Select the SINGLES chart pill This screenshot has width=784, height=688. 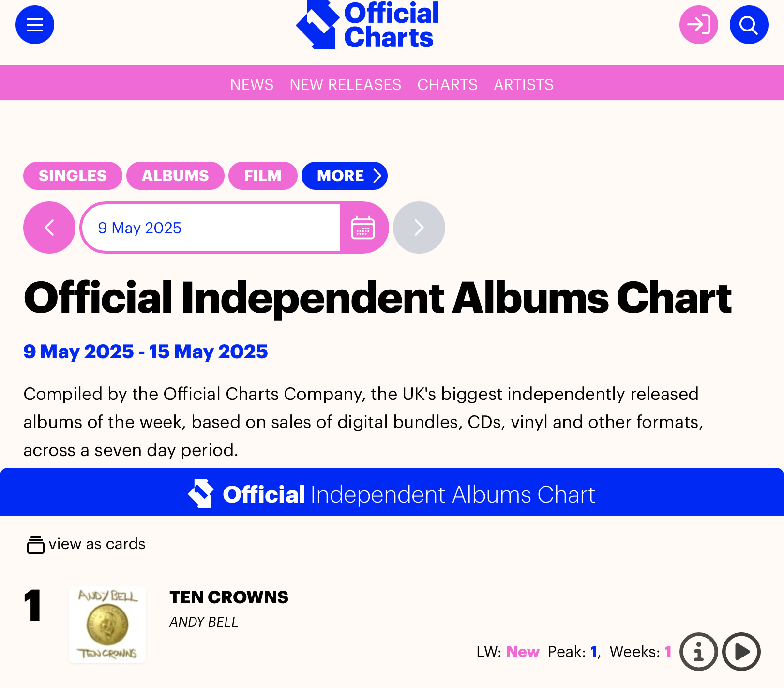click(73, 176)
